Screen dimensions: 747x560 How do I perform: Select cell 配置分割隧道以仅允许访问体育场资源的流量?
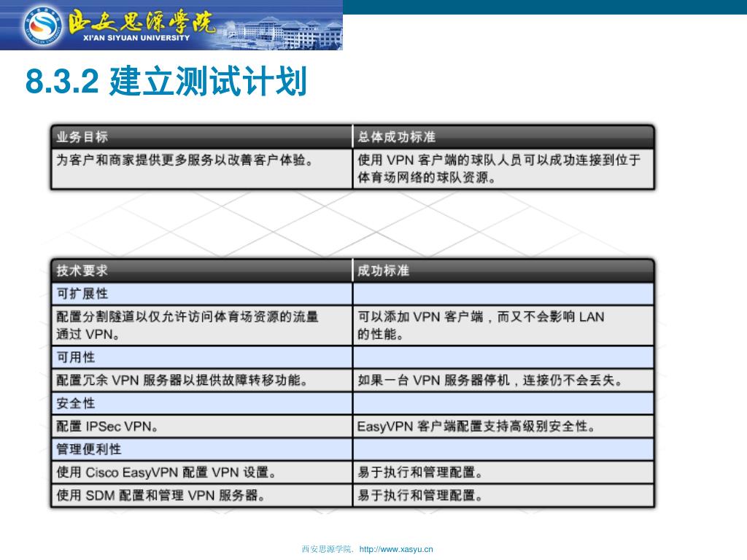click(x=202, y=325)
